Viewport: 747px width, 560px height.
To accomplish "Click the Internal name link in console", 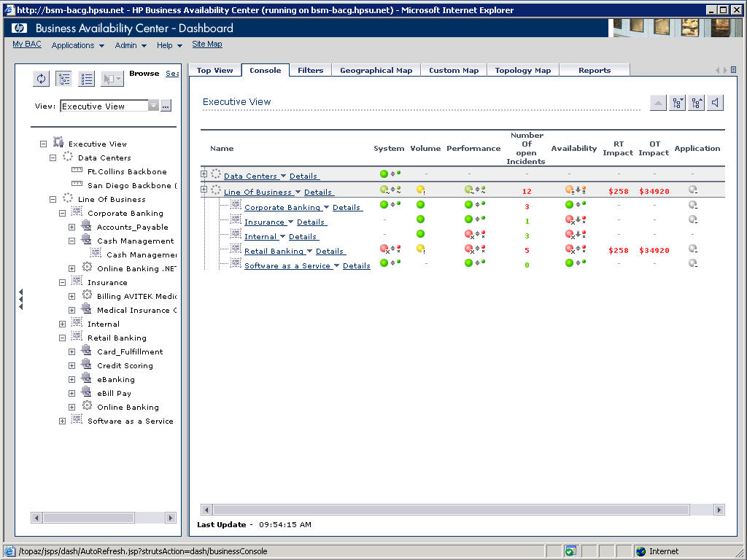I will 260,237.
